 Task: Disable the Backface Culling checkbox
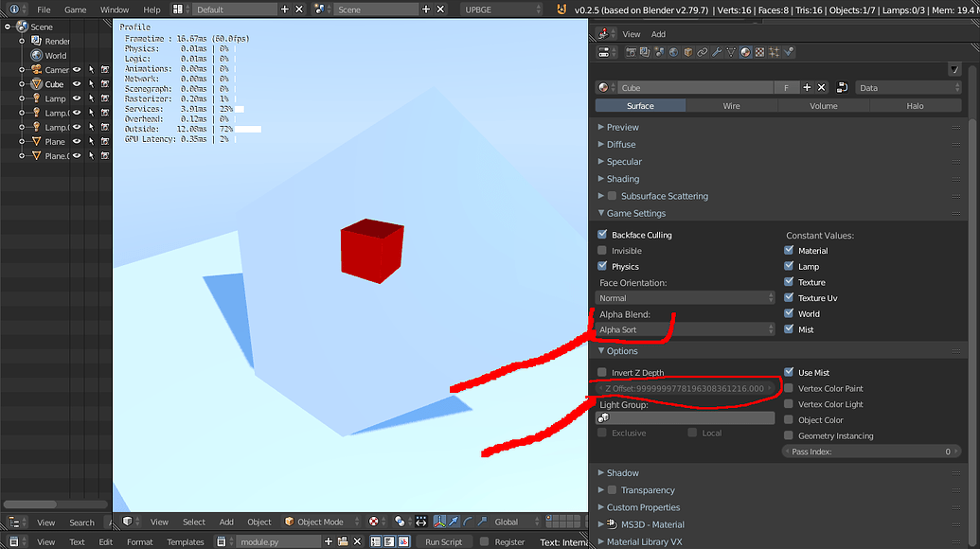[x=602, y=234]
